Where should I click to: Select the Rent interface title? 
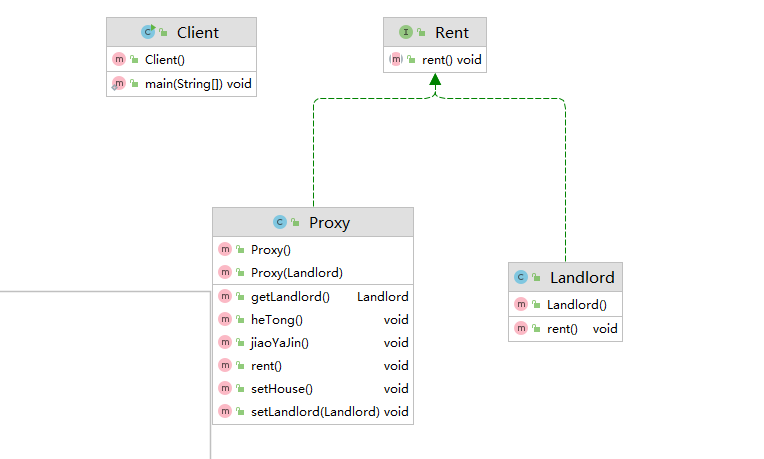(x=452, y=32)
